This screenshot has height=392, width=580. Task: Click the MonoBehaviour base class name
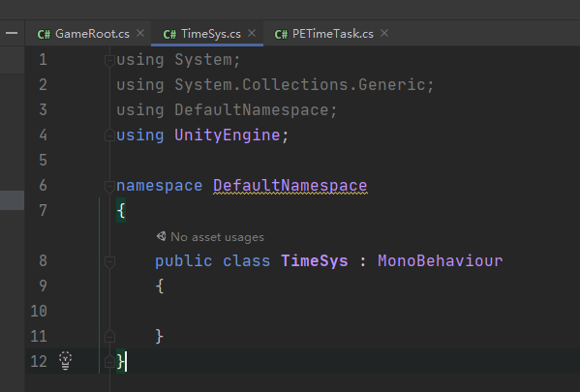pos(441,260)
